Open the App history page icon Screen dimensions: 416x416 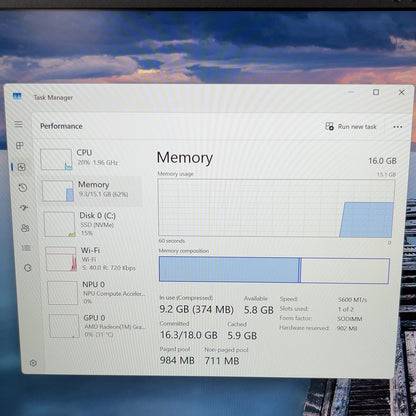point(23,188)
